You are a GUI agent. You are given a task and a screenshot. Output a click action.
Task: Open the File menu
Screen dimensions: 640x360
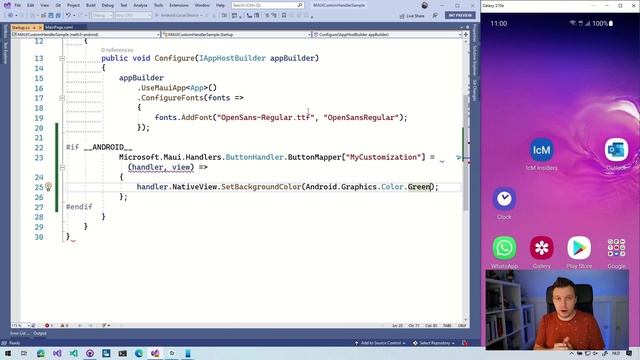[x=18, y=5]
